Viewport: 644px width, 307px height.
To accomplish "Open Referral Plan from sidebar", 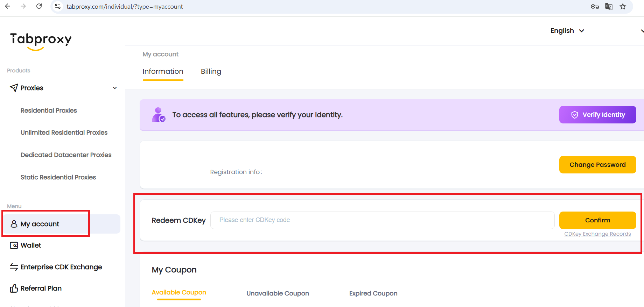I will [41, 288].
